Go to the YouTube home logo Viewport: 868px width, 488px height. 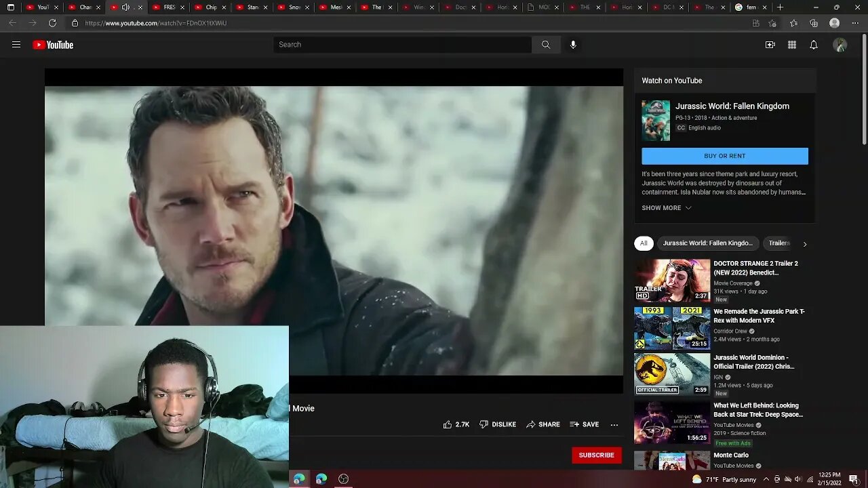click(53, 45)
